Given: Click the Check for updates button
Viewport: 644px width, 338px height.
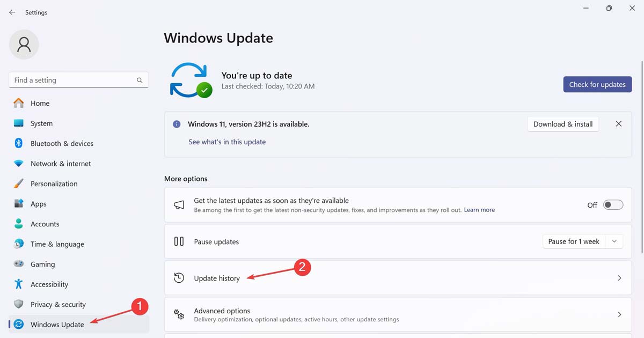Looking at the screenshot, I should tap(597, 84).
